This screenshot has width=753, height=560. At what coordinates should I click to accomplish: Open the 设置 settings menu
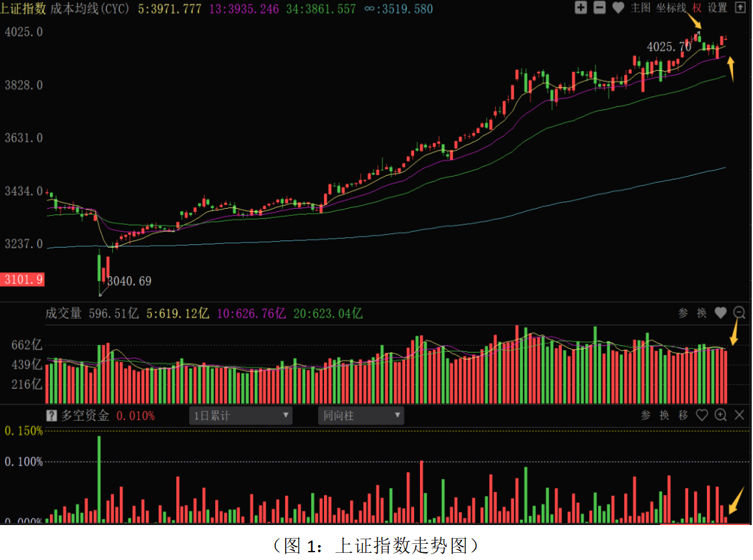point(717,8)
